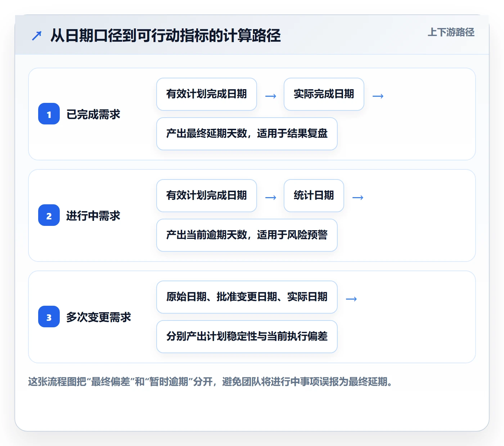Click the arrow between 有效计划完成日期 and 实际完成日期
This screenshot has height=446, width=504.
click(x=271, y=96)
